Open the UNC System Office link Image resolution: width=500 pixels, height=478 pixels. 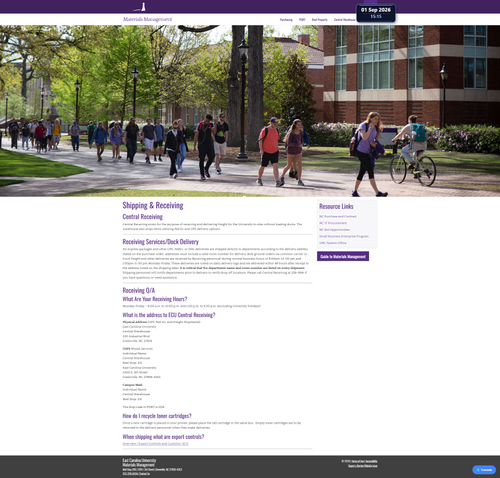click(333, 243)
